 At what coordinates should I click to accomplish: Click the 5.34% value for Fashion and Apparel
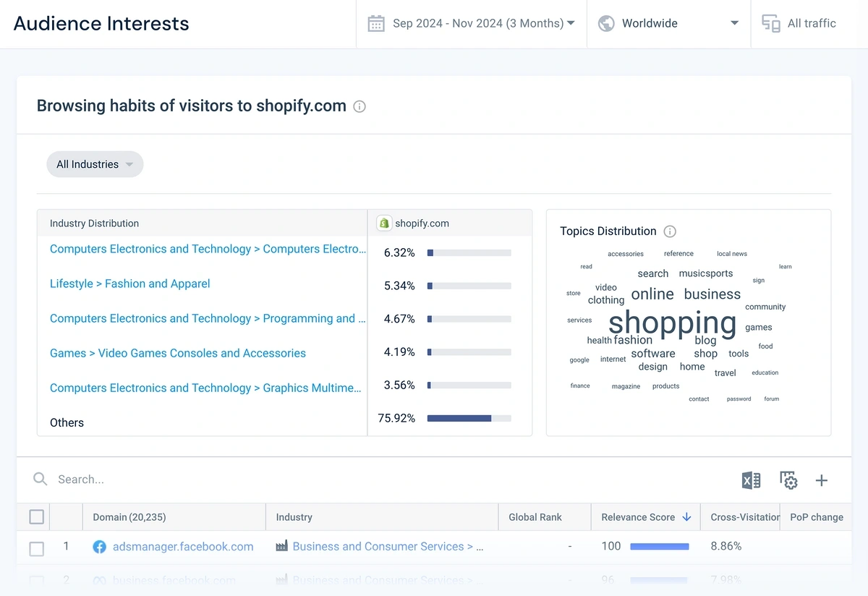pos(399,286)
